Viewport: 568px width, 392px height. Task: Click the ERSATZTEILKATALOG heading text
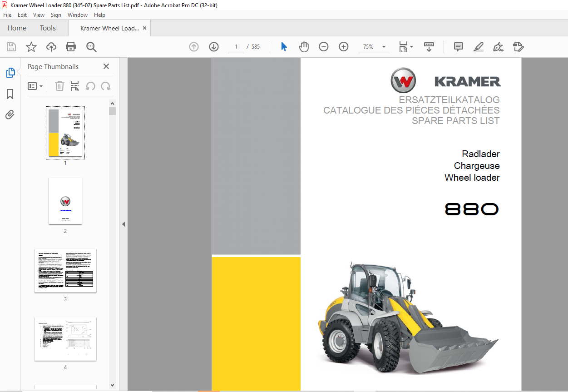(x=449, y=100)
